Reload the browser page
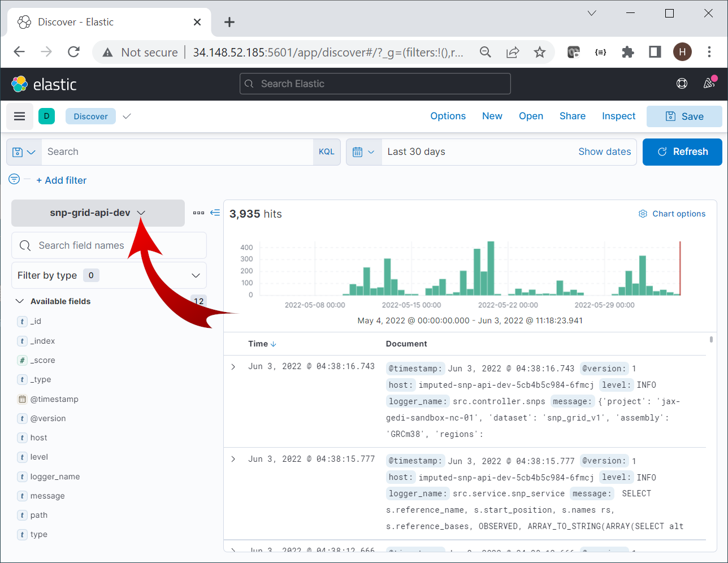This screenshot has height=563, width=728. (x=73, y=52)
